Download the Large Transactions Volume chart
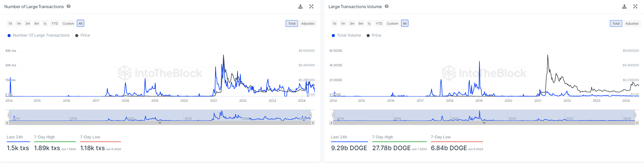This screenshot has height=163, width=644. pyautogui.click(x=624, y=6)
